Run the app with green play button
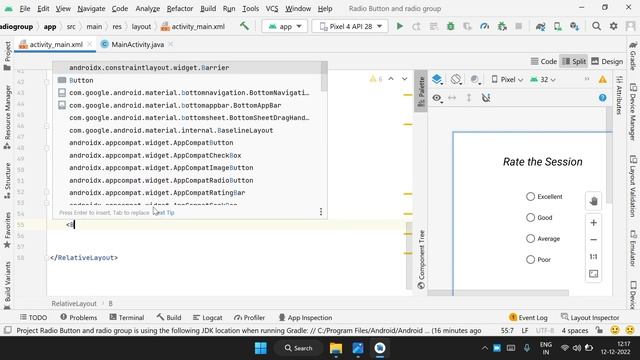The image size is (640, 360). (400, 26)
